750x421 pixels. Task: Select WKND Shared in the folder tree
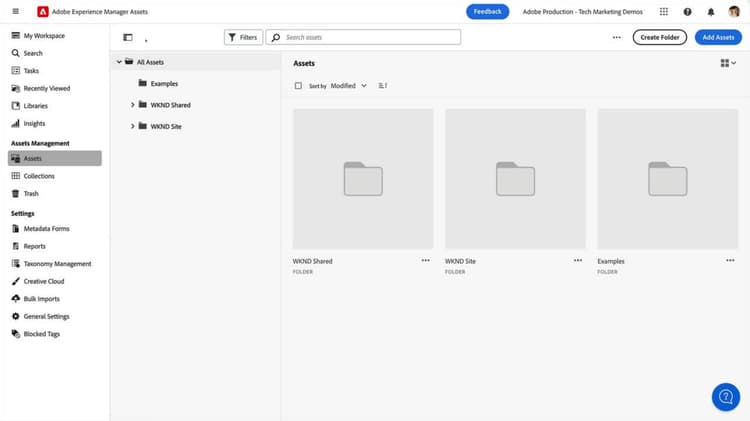[170, 105]
